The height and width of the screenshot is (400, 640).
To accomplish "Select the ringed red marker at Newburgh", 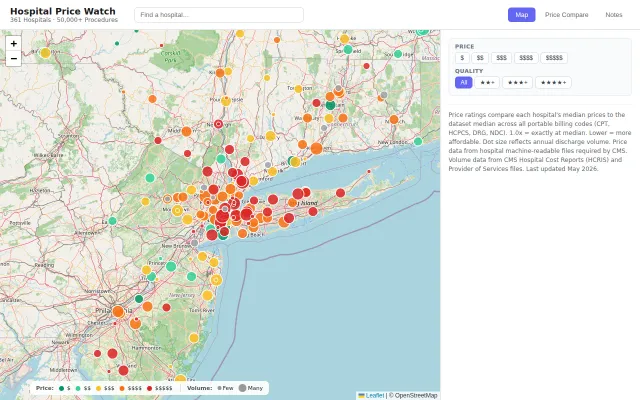I will 218,124.
